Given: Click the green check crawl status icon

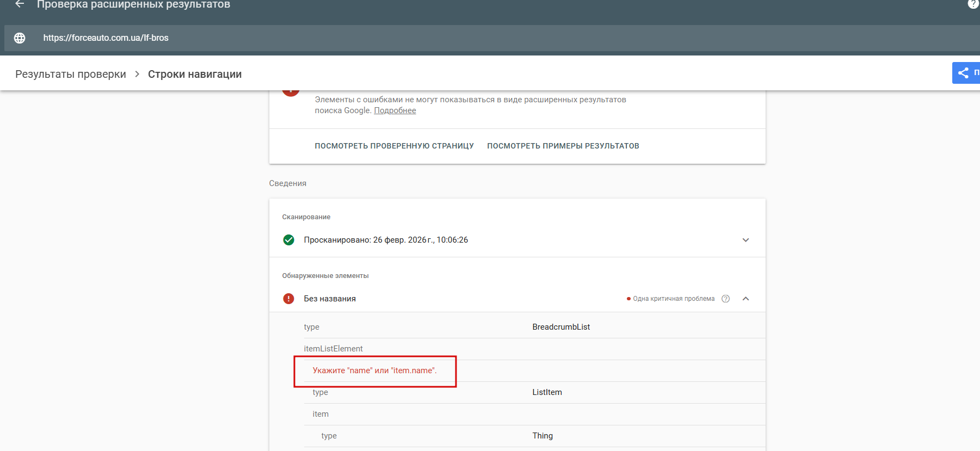Looking at the screenshot, I should coord(289,240).
